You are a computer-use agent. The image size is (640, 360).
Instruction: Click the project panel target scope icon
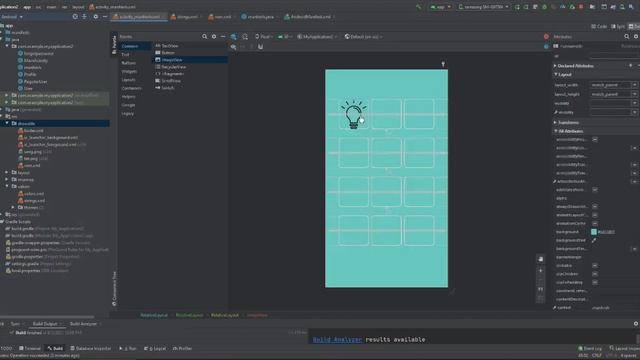(75, 17)
